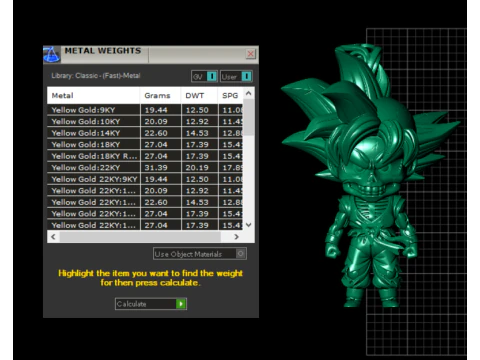Image resolution: width=480 pixels, height=360 pixels.
Task: Select the Yellow Gold:14KY row
Action: tap(145, 133)
